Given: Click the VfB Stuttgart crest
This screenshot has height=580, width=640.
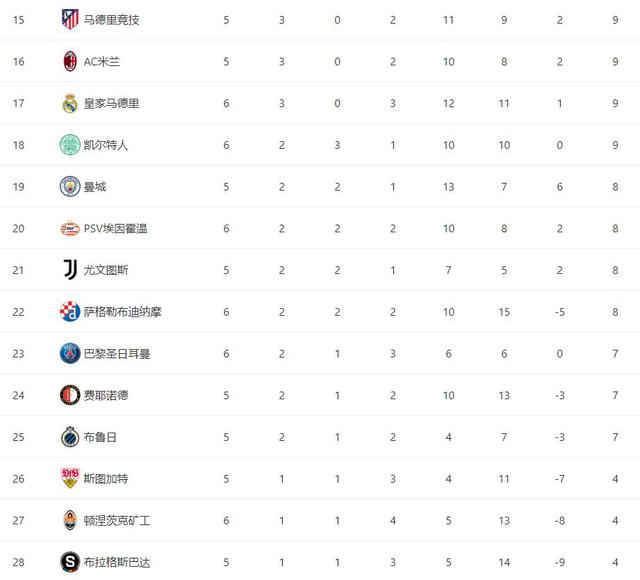Looking at the screenshot, I should click(69, 479).
